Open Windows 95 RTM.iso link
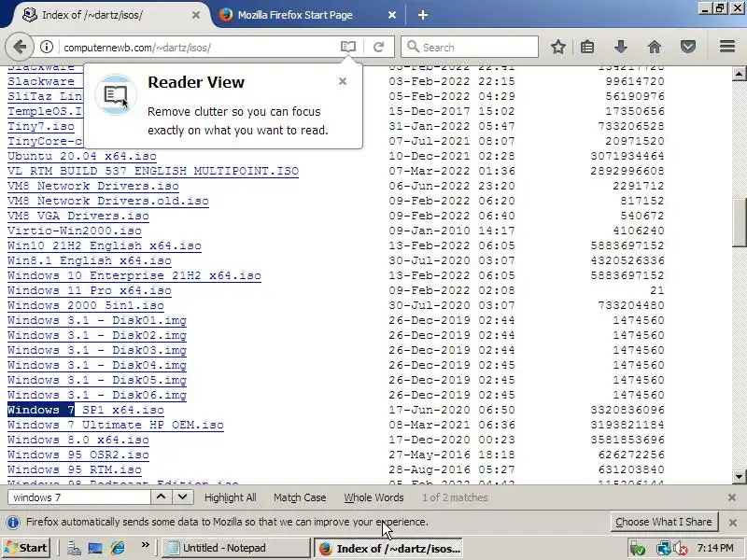Viewport: 747px width, 560px height. (x=75, y=469)
